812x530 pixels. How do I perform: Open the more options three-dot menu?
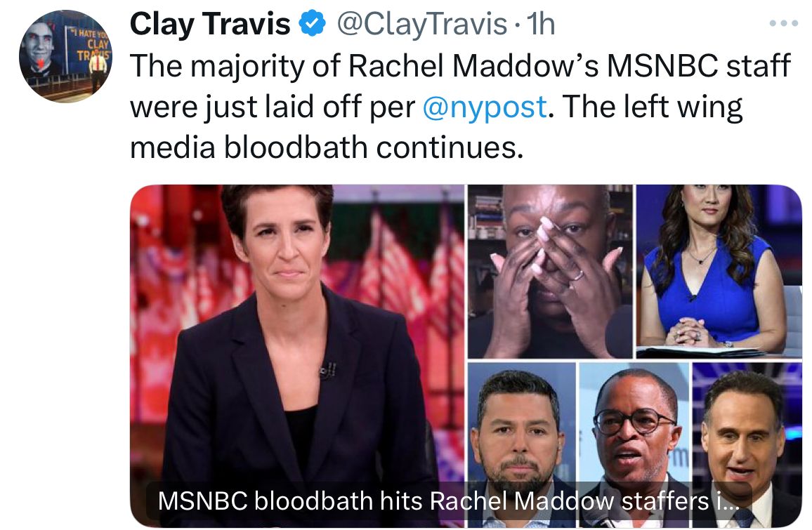pos(783,24)
